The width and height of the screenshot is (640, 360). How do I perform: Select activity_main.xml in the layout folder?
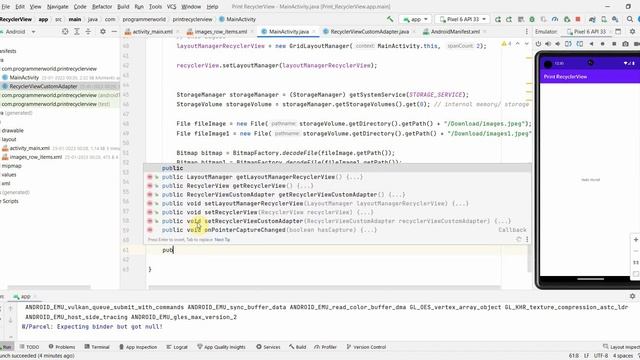pos(29,148)
